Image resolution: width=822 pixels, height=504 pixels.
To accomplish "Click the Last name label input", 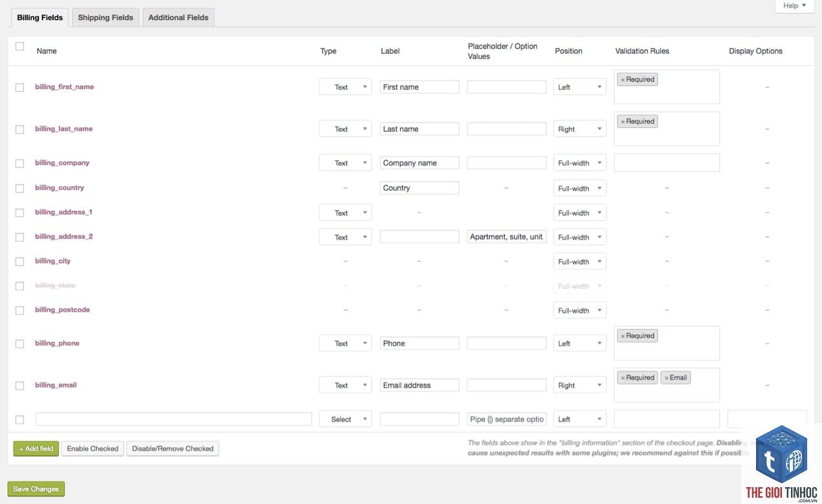I will (419, 129).
